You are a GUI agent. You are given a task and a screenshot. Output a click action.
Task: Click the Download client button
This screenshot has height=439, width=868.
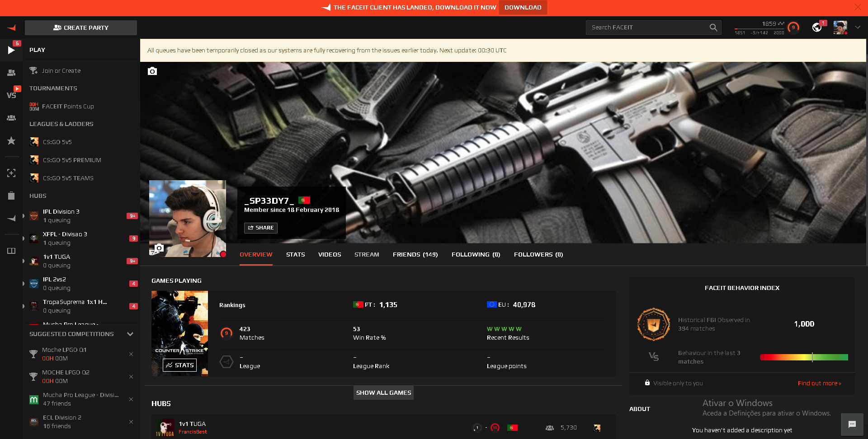[x=523, y=7]
